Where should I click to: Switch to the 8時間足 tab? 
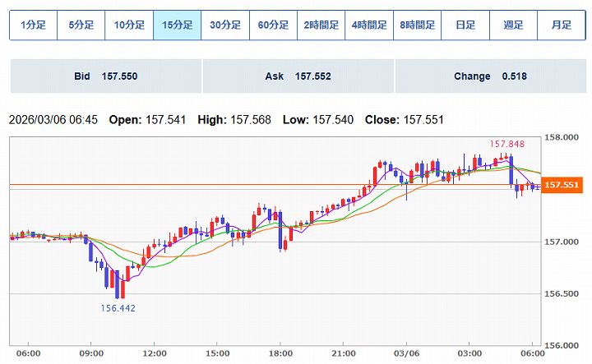417,25
